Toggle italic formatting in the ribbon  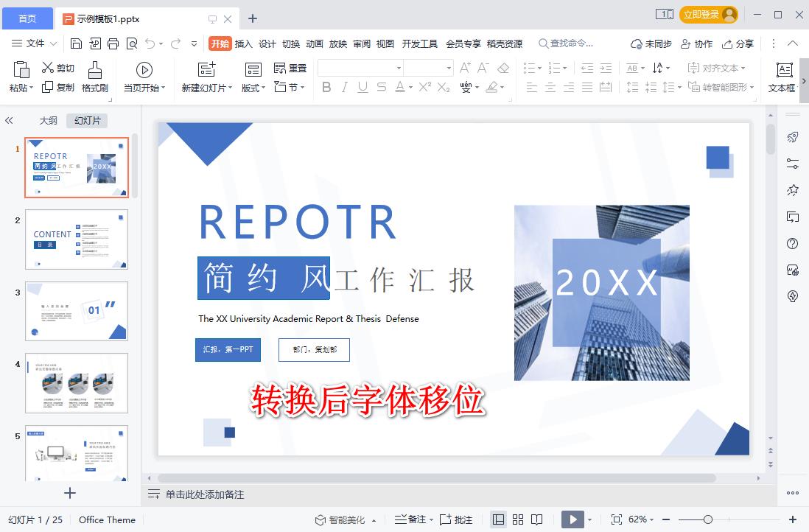tap(344, 87)
